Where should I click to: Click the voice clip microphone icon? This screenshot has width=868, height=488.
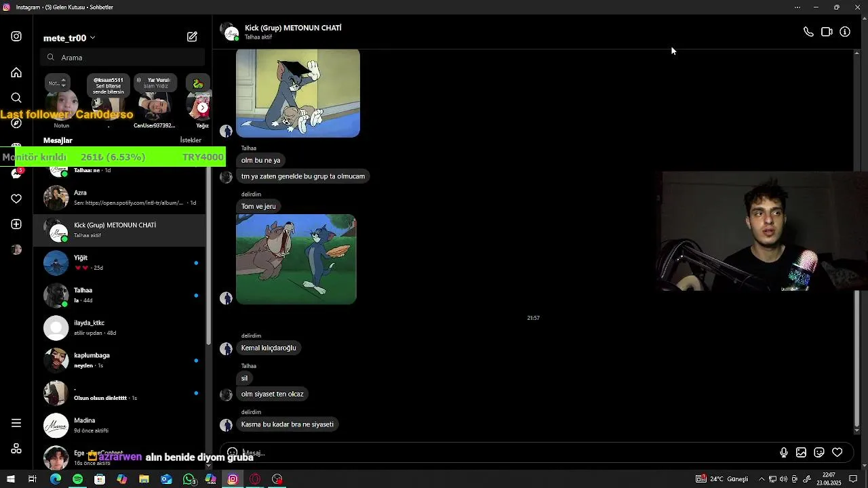click(784, 453)
